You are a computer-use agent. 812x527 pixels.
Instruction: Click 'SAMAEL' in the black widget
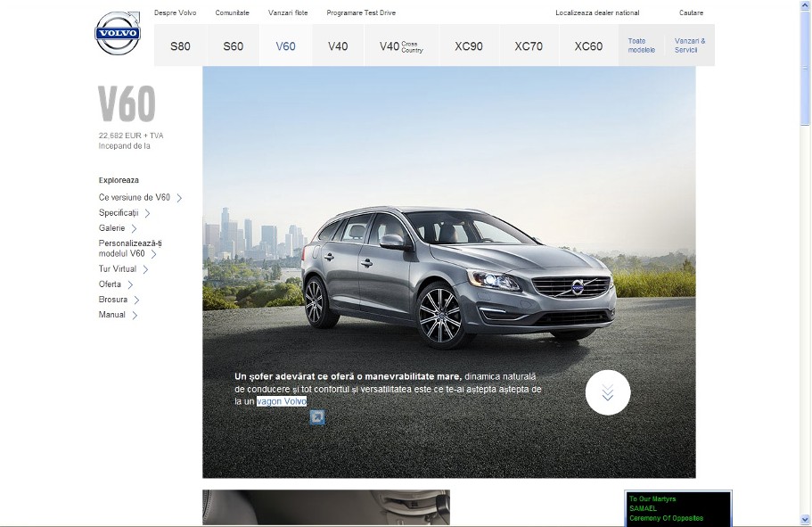pos(644,508)
